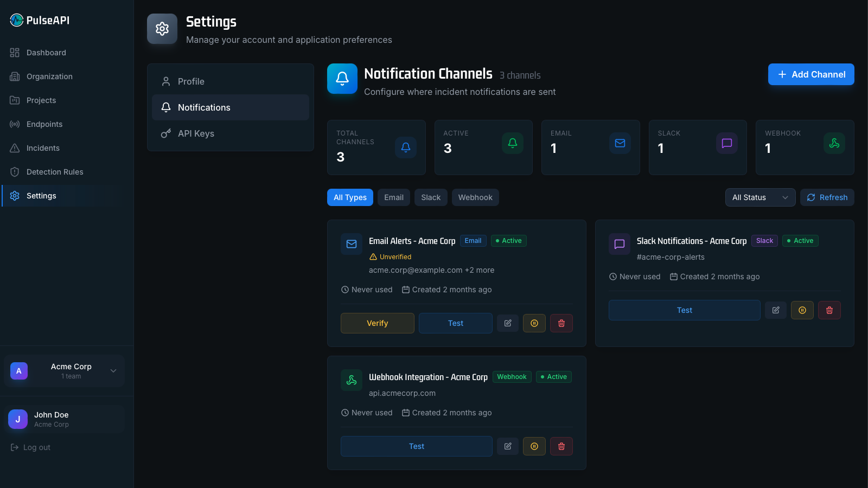The image size is (868, 488).
Task: Click the edit icon on the Webhook Integration card
Action: [508, 446]
